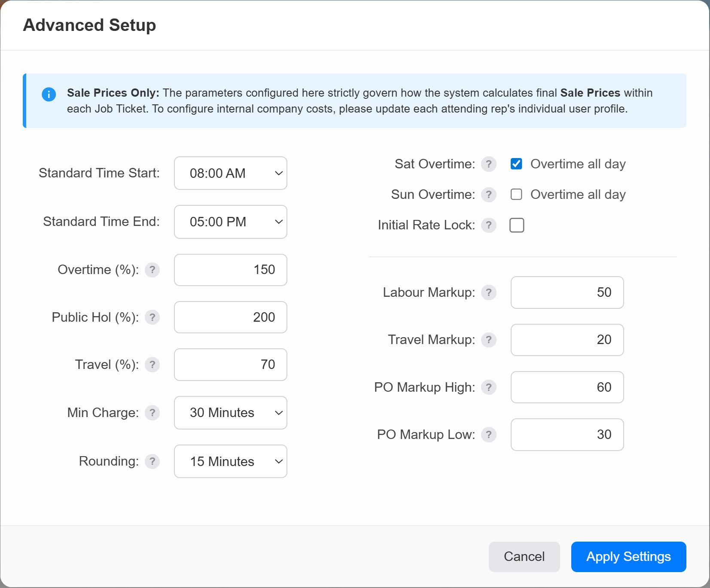Click the help icon next to Overtime (%)
710x588 pixels.
(x=152, y=270)
